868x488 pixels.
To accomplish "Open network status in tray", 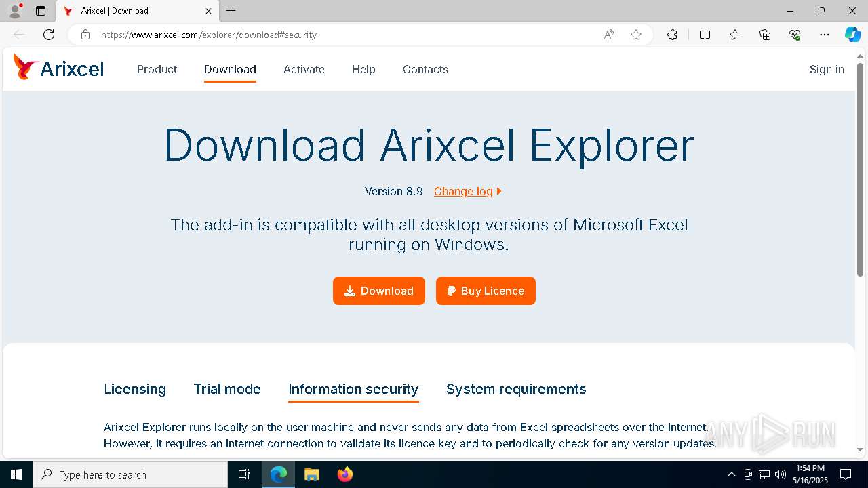I will pos(764,474).
